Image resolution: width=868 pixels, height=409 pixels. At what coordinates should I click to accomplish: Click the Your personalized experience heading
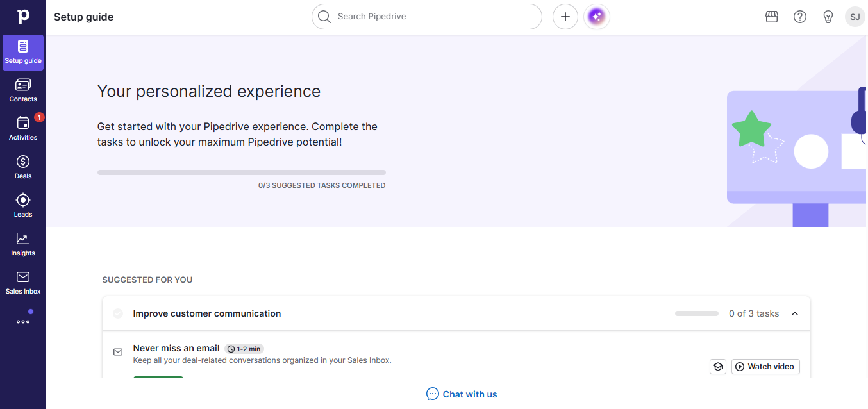click(209, 92)
